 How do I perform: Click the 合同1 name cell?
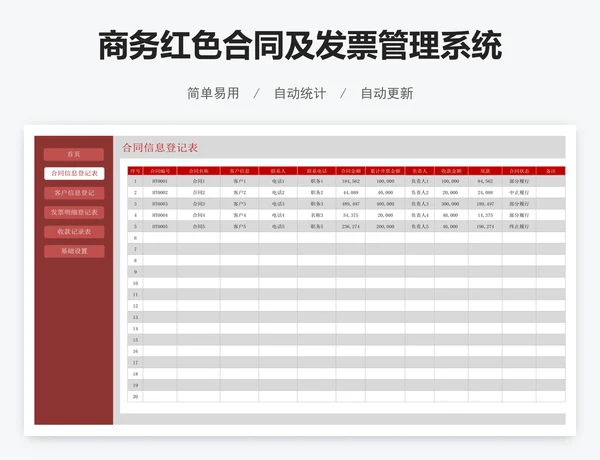click(199, 181)
